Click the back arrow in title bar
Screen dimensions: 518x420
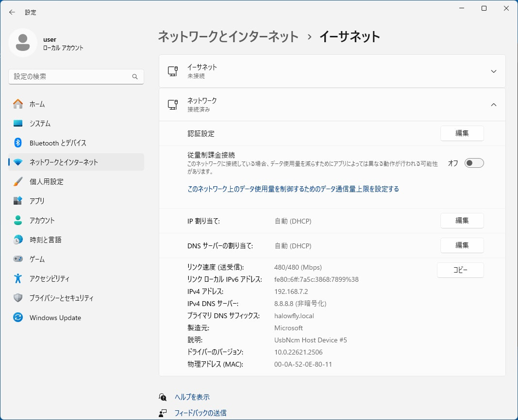coord(12,12)
